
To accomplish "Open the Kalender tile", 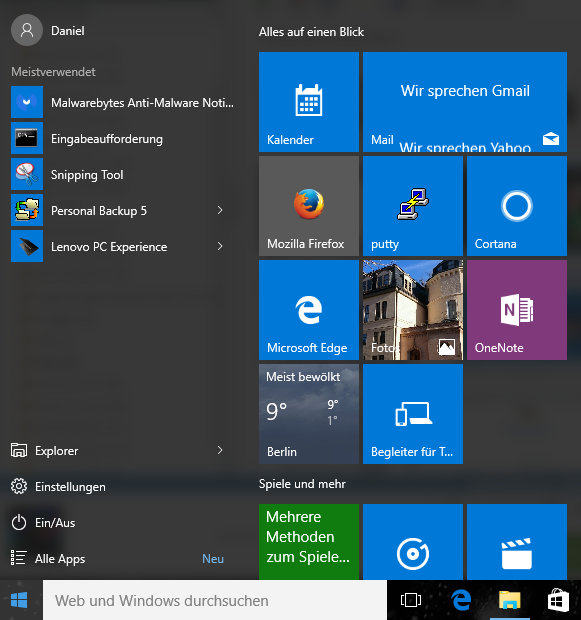I will pyautogui.click(x=309, y=102).
